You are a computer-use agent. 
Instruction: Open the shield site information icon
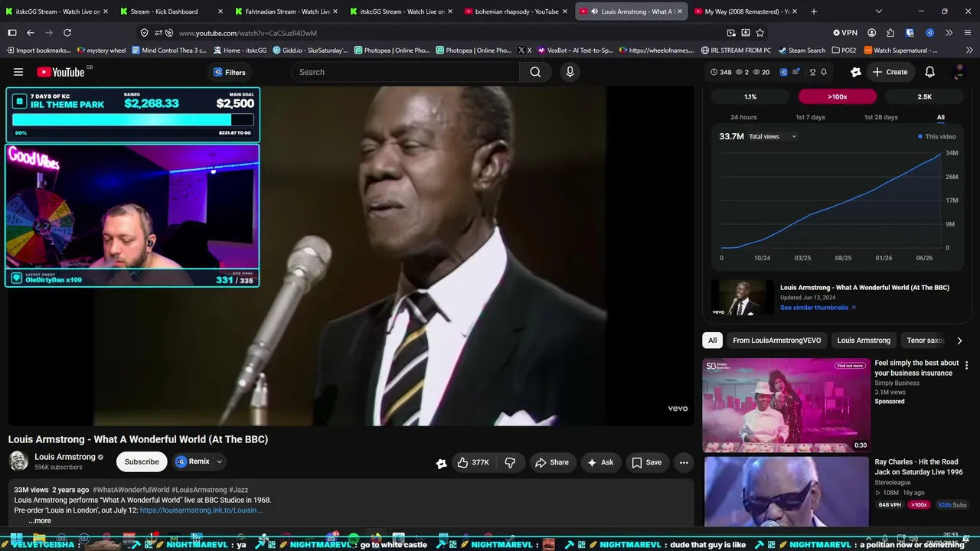tap(145, 33)
